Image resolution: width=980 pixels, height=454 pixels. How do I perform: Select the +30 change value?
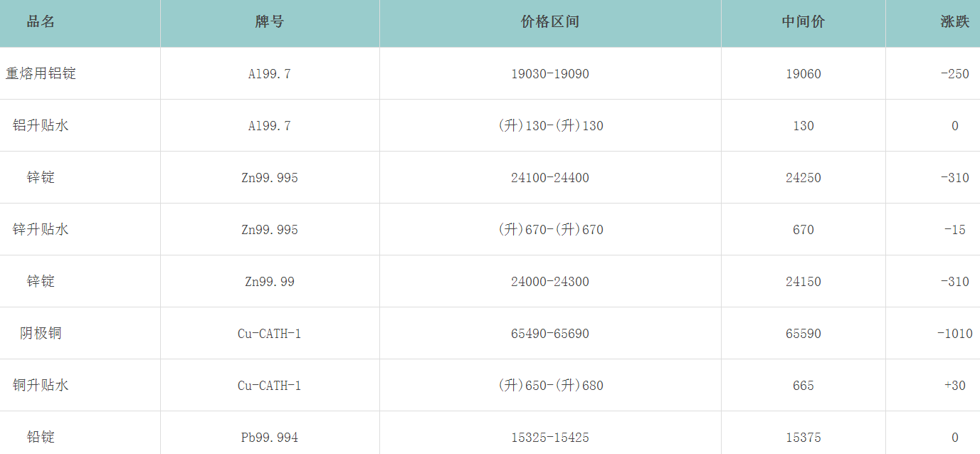[x=954, y=386]
